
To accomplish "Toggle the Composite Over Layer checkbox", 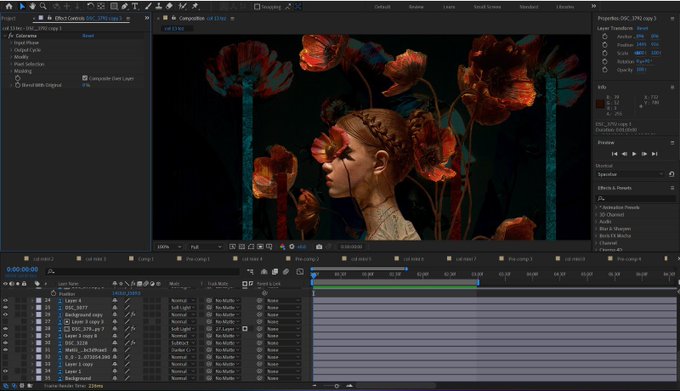I will [85, 78].
